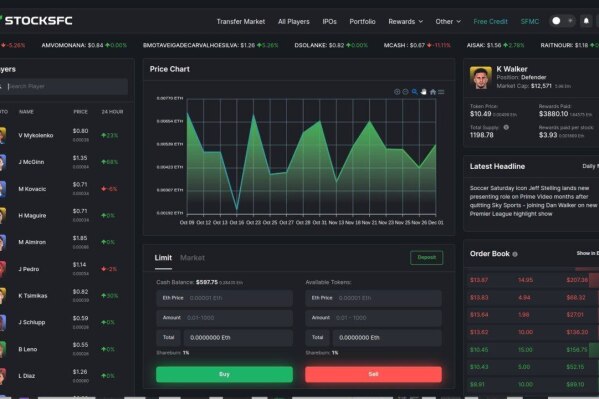Screen dimensions: 599x399
Task: Toggle the light/dark theme switch
Action: coord(563,21)
